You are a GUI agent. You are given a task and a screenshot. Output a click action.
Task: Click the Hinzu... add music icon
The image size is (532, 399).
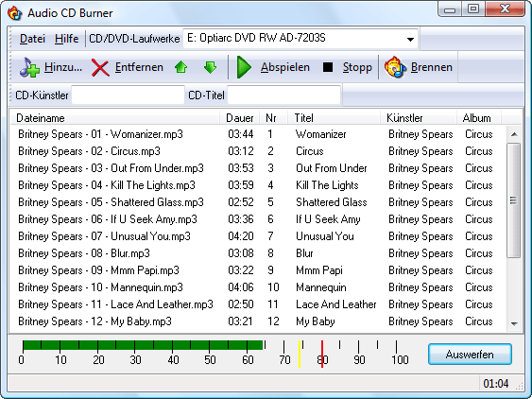(29, 67)
